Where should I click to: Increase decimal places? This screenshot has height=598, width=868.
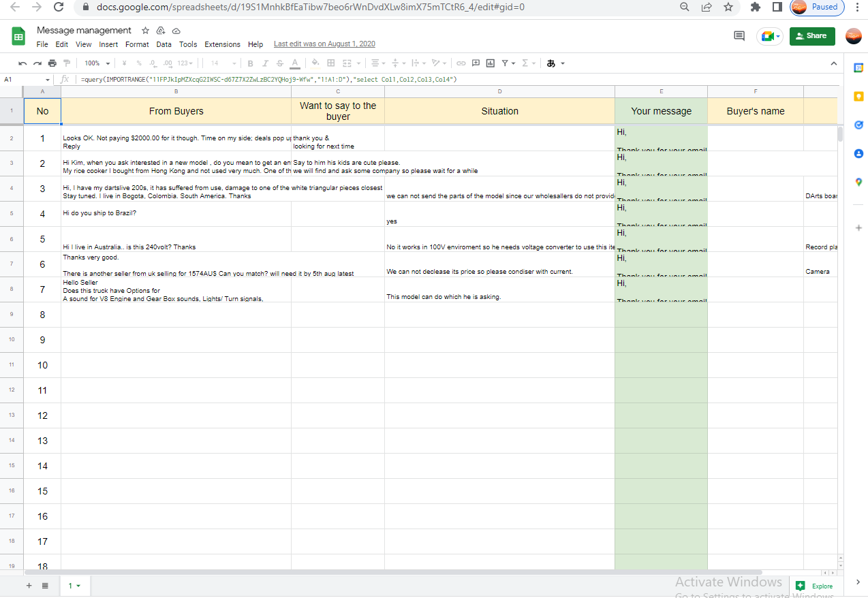(x=167, y=63)
